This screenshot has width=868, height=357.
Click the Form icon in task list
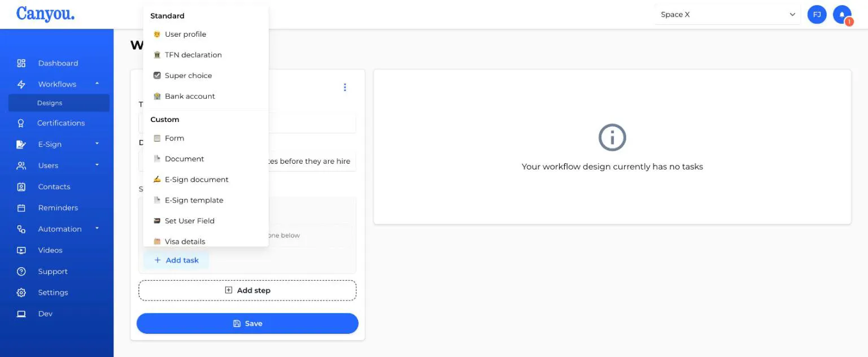tap(157, 138)
